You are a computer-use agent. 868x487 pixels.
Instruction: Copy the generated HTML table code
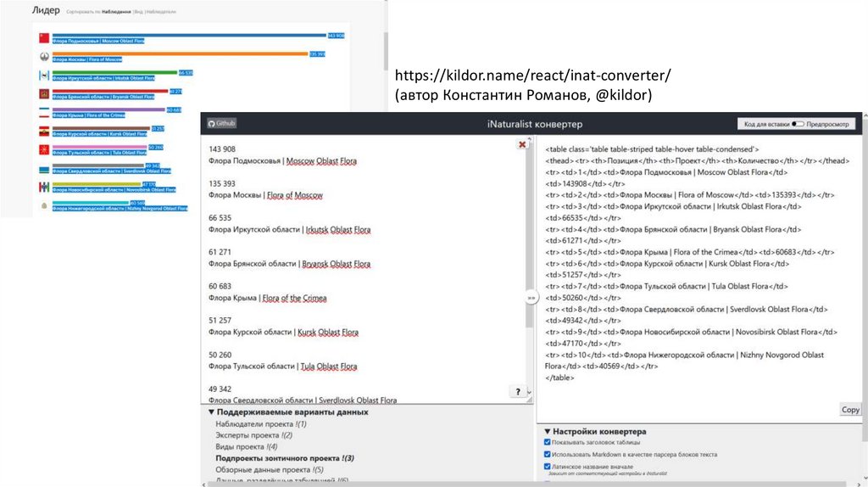850,410
